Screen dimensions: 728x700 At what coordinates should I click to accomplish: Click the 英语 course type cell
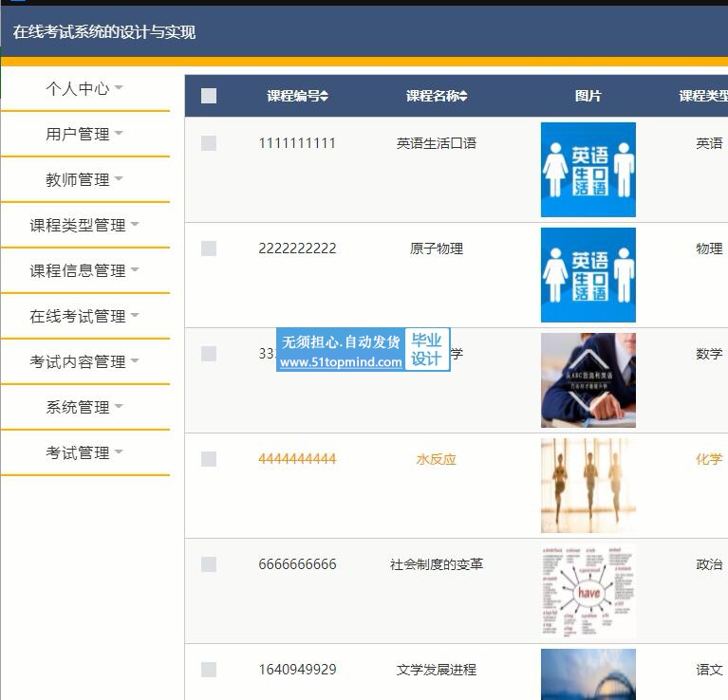pos(709,143)
